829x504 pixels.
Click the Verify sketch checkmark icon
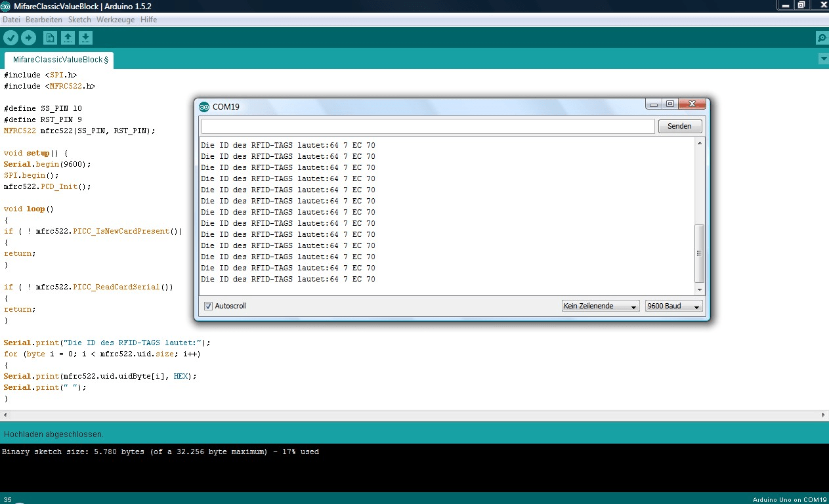(x=11, y=38)
